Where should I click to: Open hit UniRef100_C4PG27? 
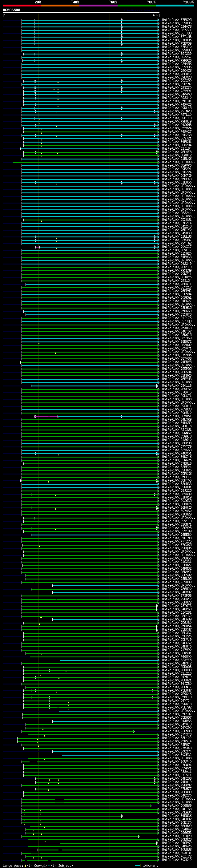[x=177, y=301]
